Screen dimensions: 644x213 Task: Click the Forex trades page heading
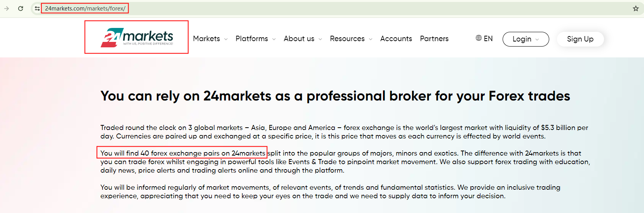[335, 96]
